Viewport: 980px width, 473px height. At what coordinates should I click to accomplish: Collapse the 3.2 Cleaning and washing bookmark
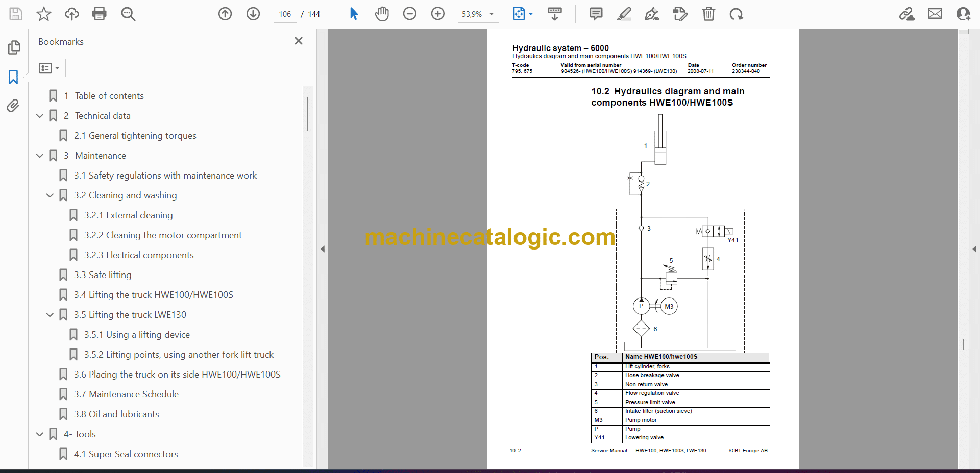coord(50,195)
